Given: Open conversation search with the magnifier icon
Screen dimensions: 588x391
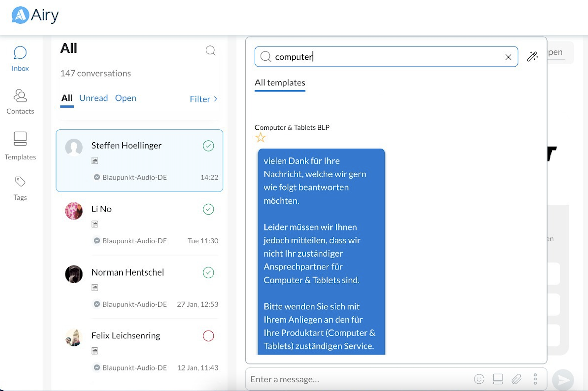Looking at the screenshot, I should click(211, 50).
